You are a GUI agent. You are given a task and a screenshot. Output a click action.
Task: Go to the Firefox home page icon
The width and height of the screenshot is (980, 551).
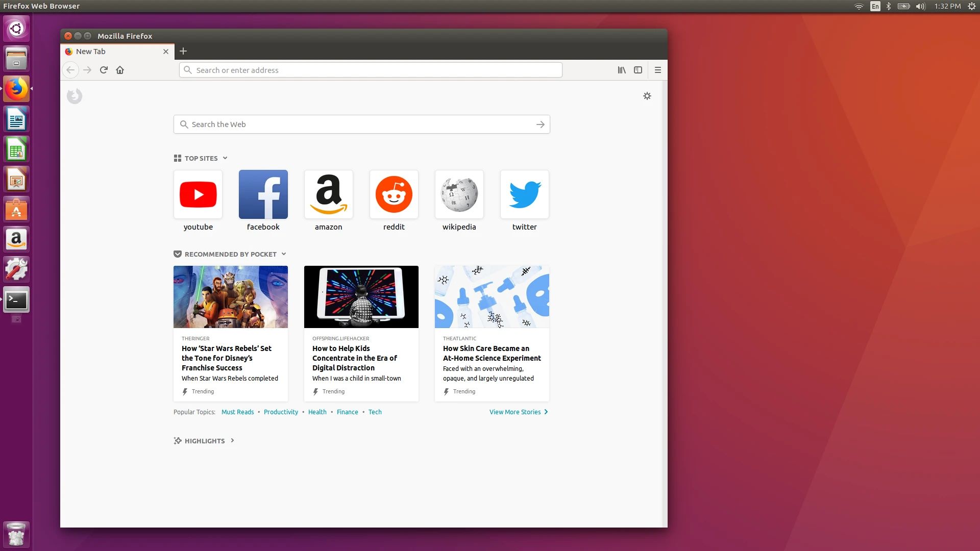(x=120, y=70)
